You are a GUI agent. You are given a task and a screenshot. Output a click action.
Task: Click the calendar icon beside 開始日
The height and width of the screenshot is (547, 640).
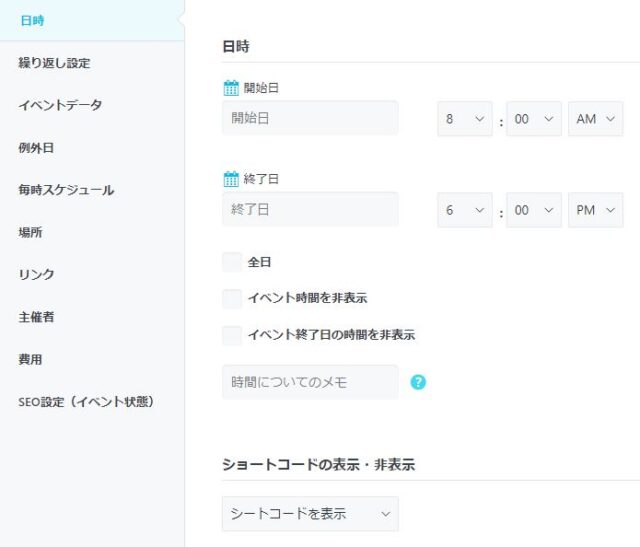click(231, 88)
